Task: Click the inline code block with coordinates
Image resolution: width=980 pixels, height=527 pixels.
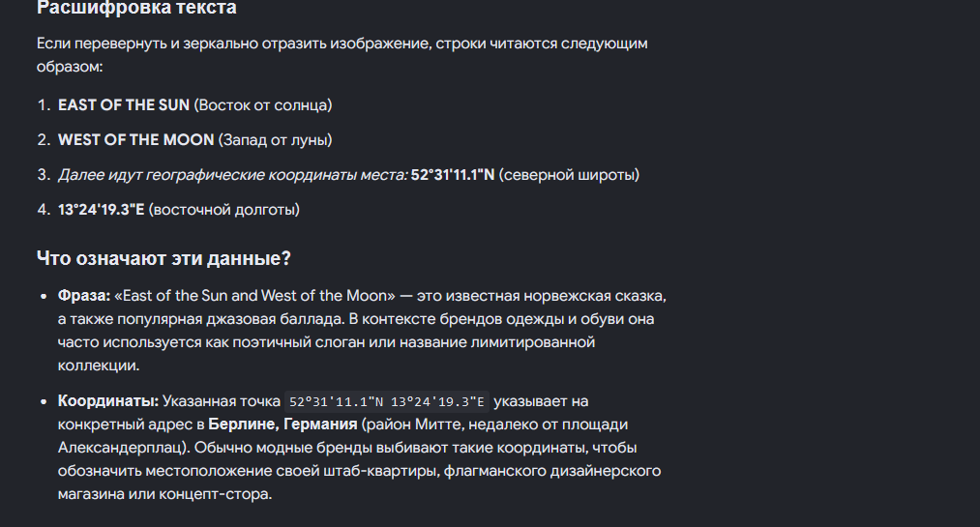Action: pos(387,401)
